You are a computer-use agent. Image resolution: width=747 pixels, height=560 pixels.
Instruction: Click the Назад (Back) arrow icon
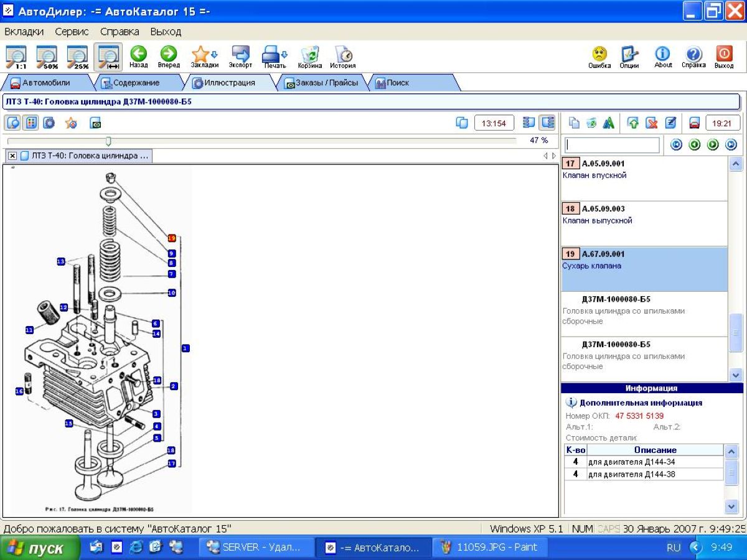(138, 54)
